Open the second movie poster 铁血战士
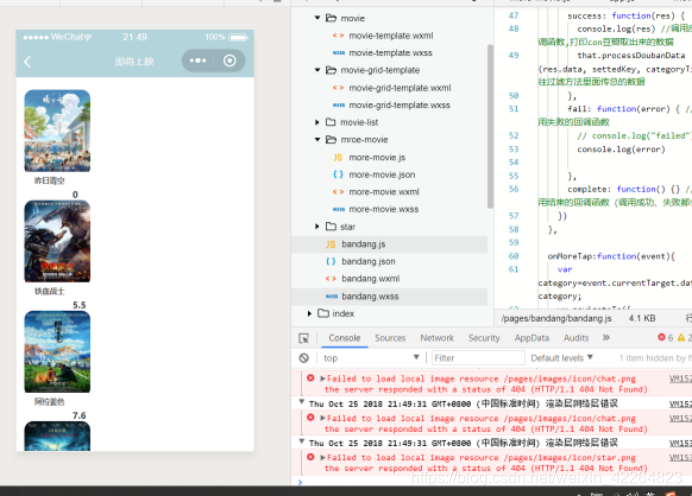 point(57,241)
